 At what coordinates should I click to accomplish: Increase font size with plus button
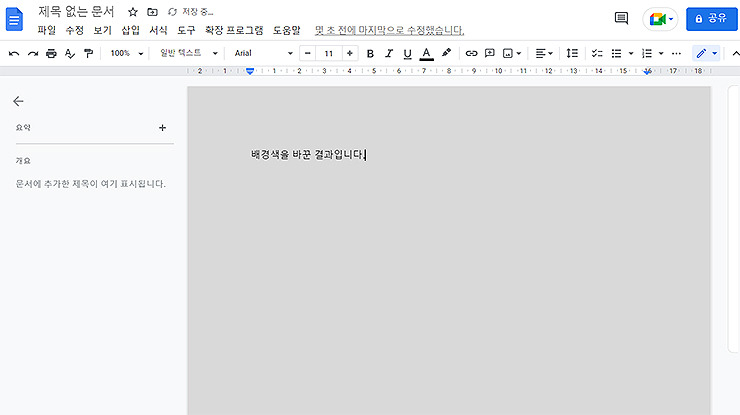350,53
